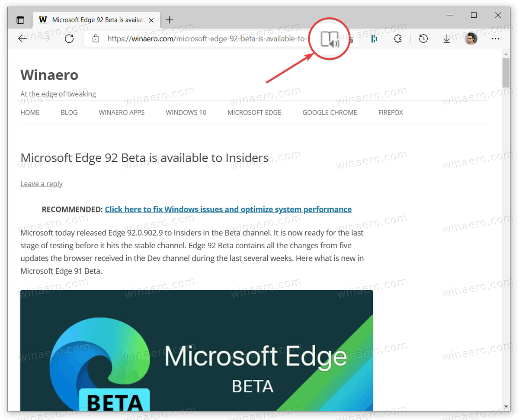Open the teal Dashlane extension icon
The width and height of the screenshot is (519, 420).
[x=375, y=39]
